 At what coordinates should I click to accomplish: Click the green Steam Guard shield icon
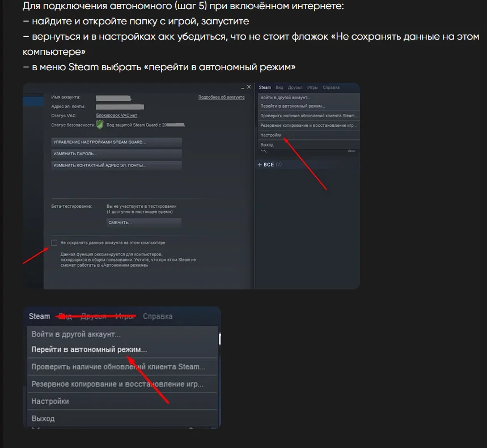100,125
